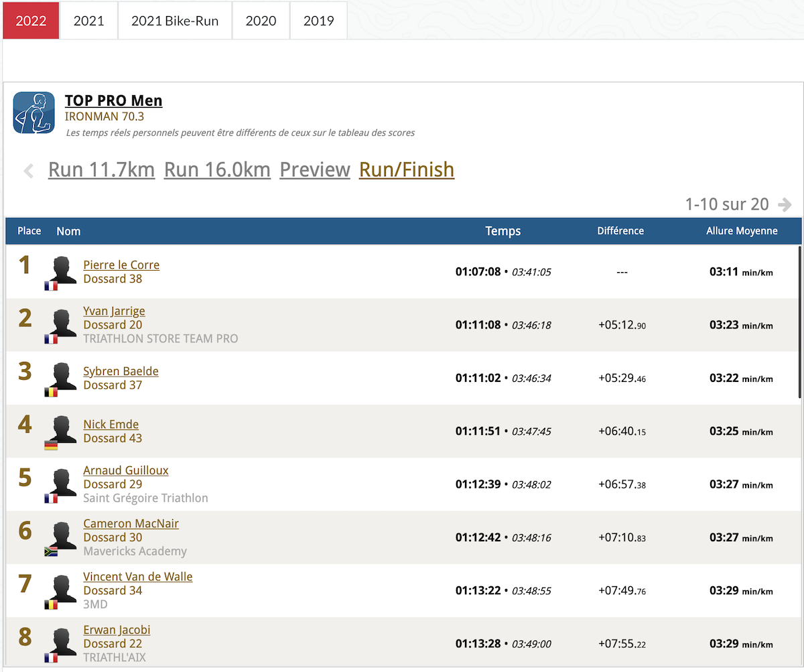Click time '01:13:22' in row 7
804x672 pixels.
click(x=478, y=590)
